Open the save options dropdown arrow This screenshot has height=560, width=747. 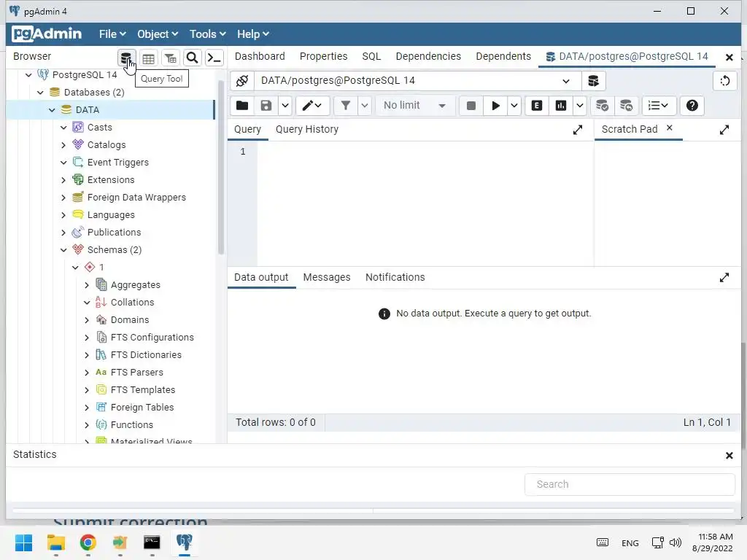(x=285, y=106)
